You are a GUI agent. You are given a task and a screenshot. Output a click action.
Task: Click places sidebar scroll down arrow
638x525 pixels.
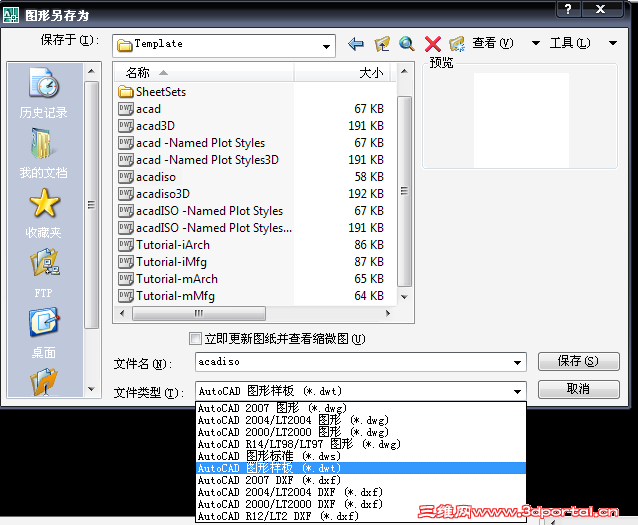[x=92, y=389]
